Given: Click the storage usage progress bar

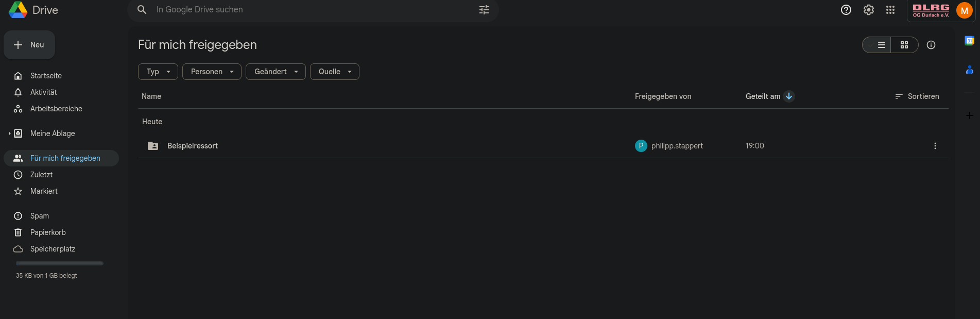Looking at the screenshot, I should click(60, 263).
